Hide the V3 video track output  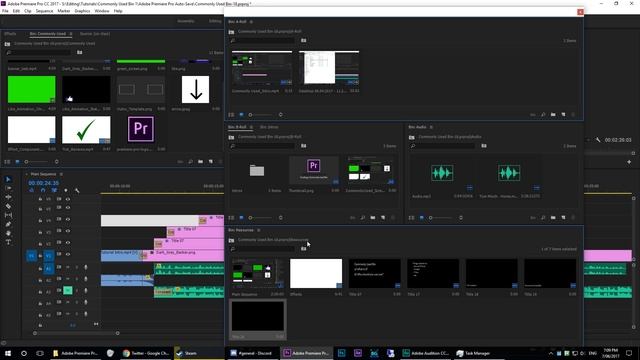pos(68,231)
